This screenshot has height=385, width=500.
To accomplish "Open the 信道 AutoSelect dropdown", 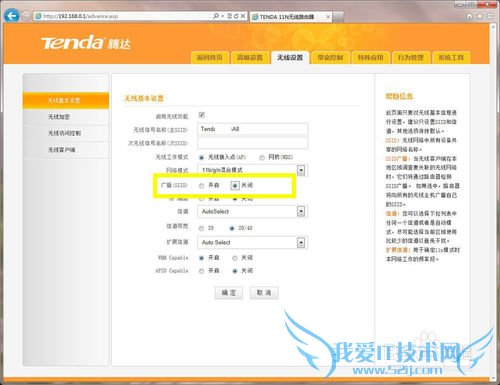I will pos(252,211).
